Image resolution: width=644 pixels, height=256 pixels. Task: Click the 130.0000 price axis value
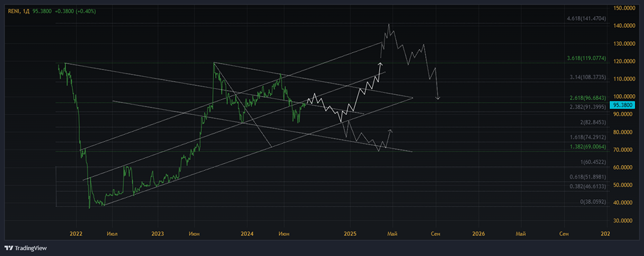pyautogui.click(x=624, y=44)
